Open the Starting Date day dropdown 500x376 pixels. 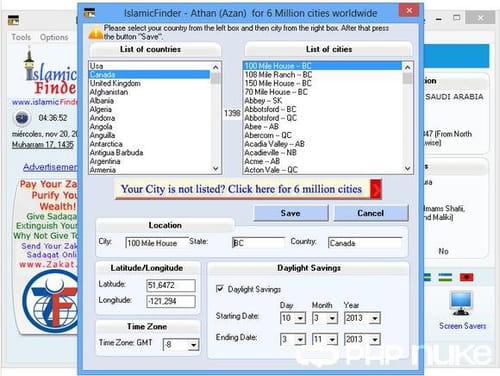click(300, 318)
